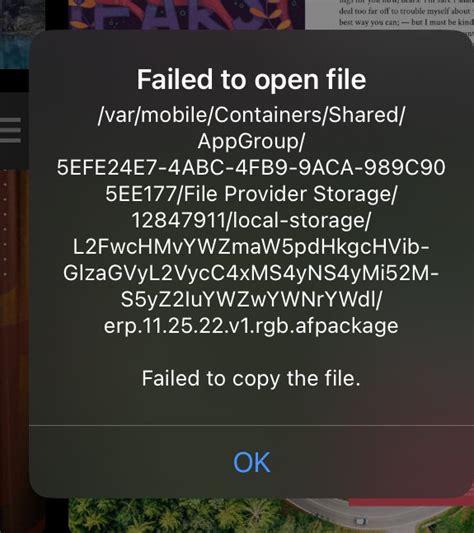Dismiss the error dialog with OK

pyautogui.click(x=252, y=462)
